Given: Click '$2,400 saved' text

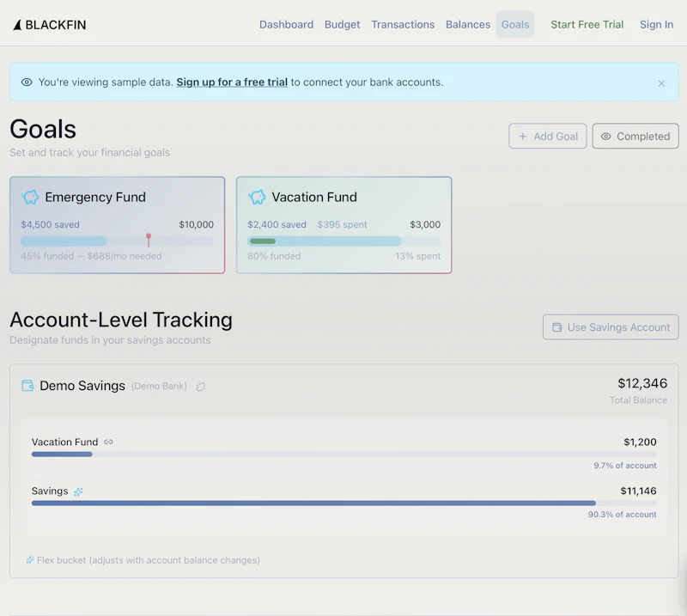Looking at the screenshot, I should point(277,224).
